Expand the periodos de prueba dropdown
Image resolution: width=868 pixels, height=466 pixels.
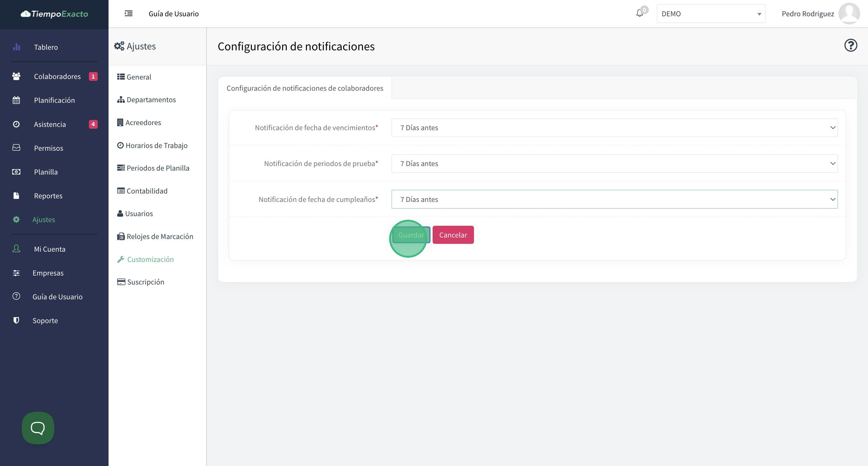tap(614, 164)
